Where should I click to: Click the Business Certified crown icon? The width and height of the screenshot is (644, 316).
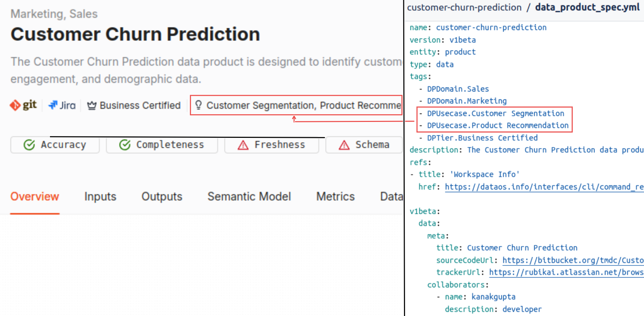(x=92, y=105)
